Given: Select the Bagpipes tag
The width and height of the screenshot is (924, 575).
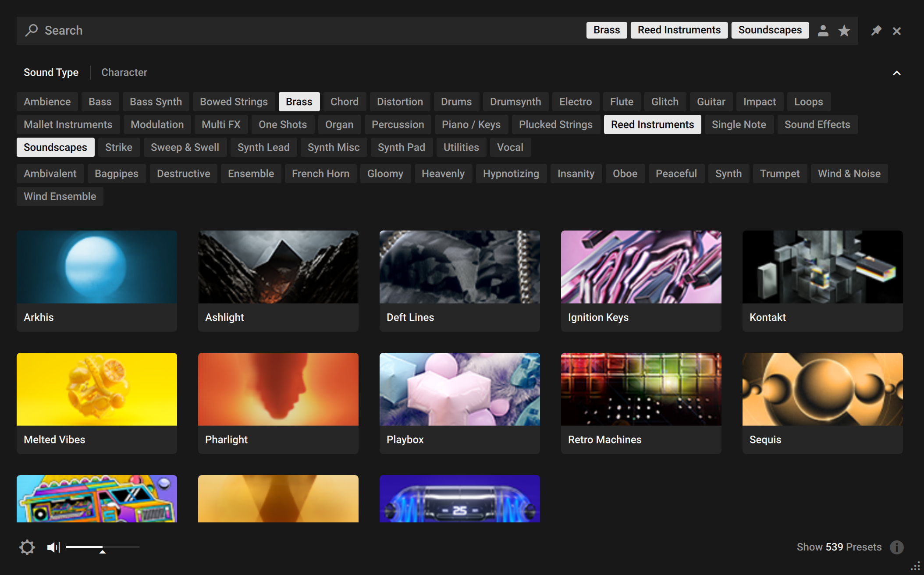Looking at the screenshot, I should tap(117, 173).
